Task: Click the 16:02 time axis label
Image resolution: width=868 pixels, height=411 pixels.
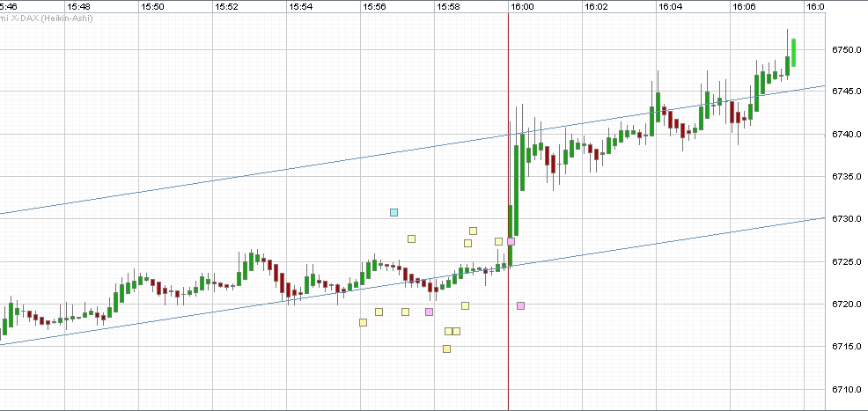Action: [x=596, y=7]
